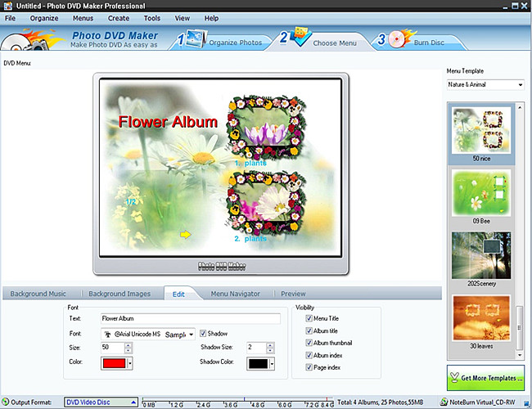Open the View menu
Screen dimensions: 532x409
pyautogui.click(x=182, y=18)
